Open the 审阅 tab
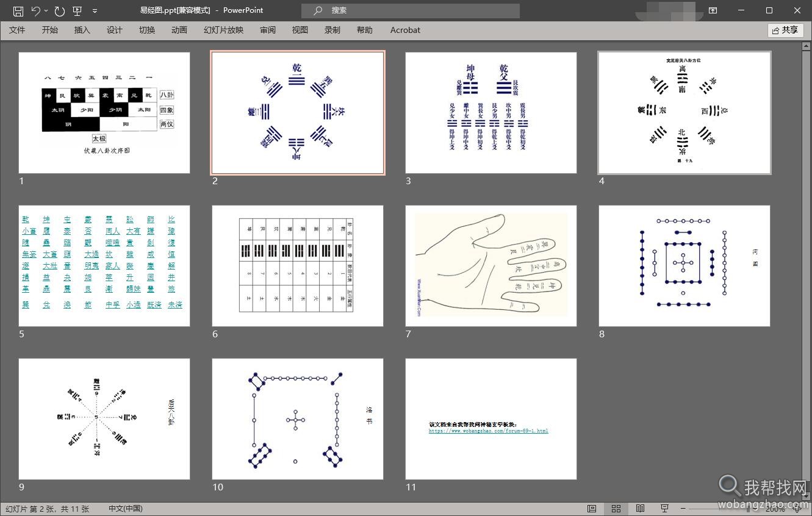 267,30
